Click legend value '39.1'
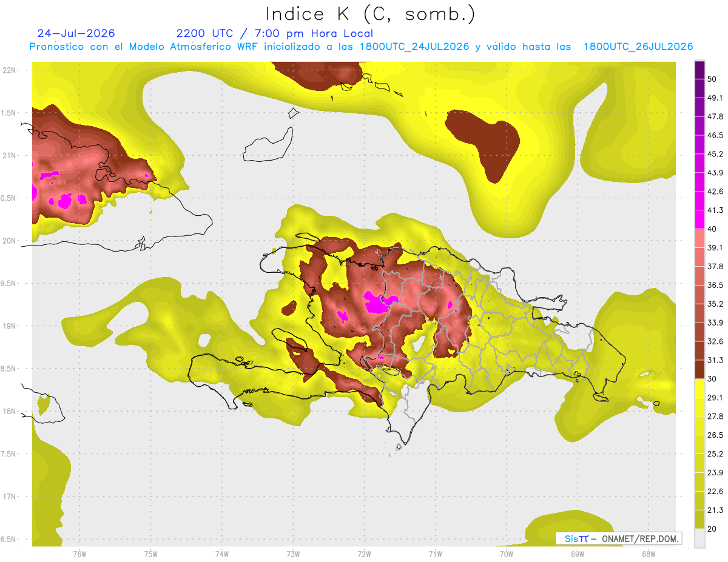Screen dimensions: 728x562 [x=714, y=247]
